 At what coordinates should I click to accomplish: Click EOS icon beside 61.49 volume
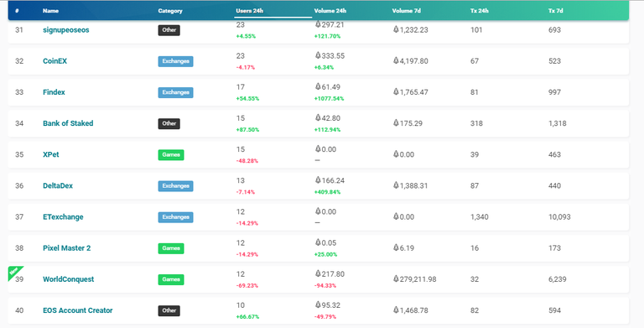[318, 86]
